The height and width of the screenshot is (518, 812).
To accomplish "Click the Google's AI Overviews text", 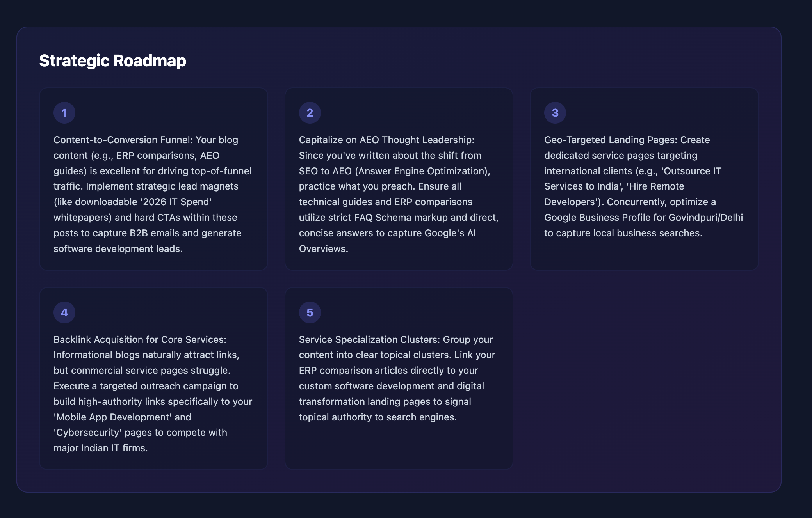I will point(450,233).
